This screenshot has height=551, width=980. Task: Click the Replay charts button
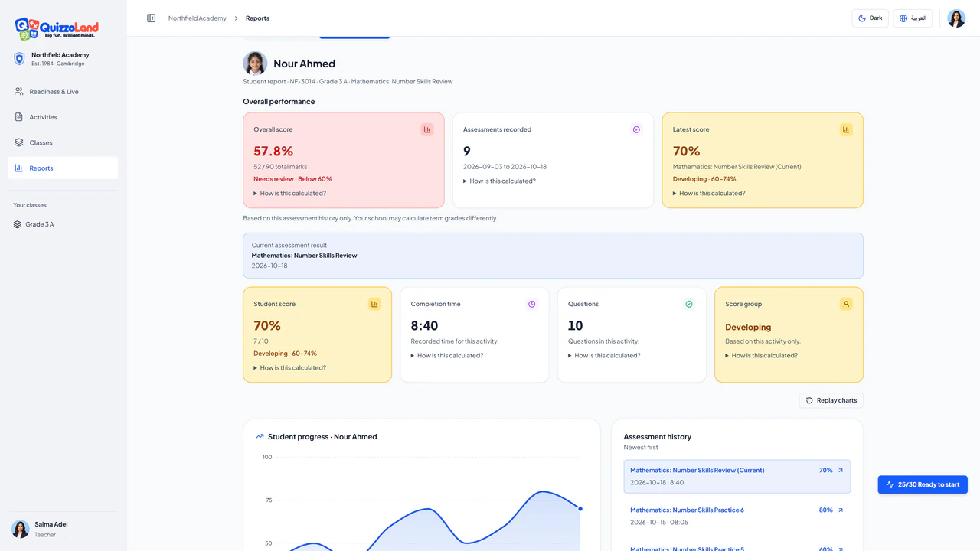831,400
